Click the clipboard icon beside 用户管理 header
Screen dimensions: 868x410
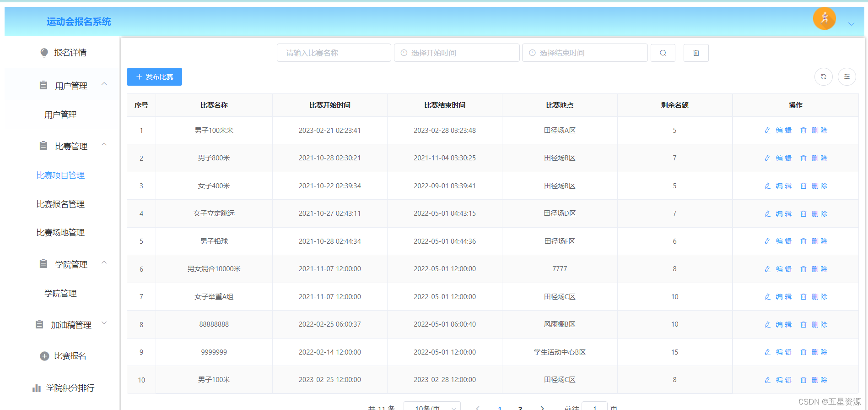[x=43, y=85]
